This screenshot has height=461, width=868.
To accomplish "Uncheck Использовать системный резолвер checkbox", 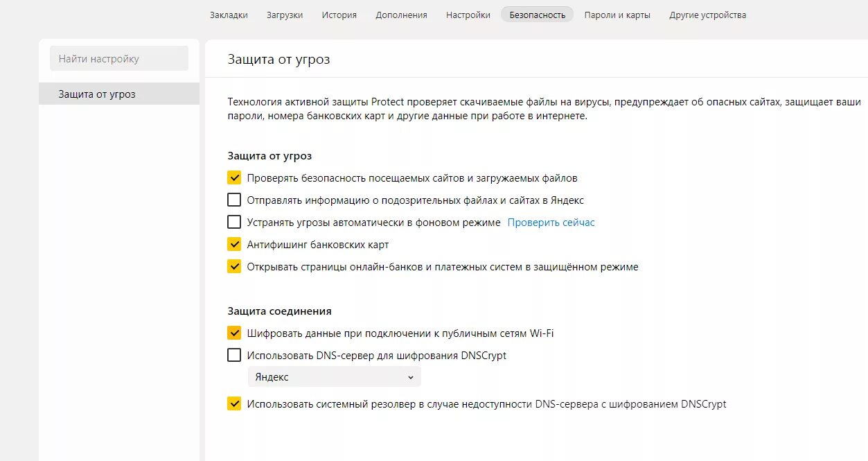I will pyautogui.click(x=234, y=404).
